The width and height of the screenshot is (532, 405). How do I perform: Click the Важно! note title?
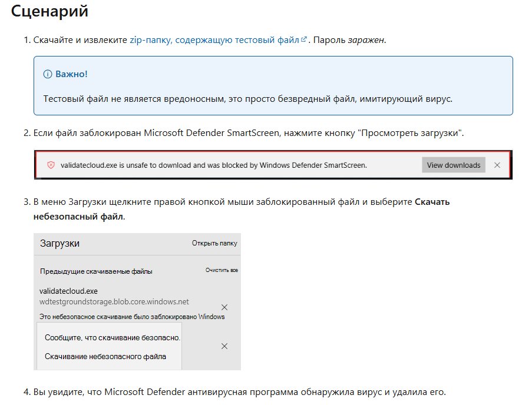point(72,74)
